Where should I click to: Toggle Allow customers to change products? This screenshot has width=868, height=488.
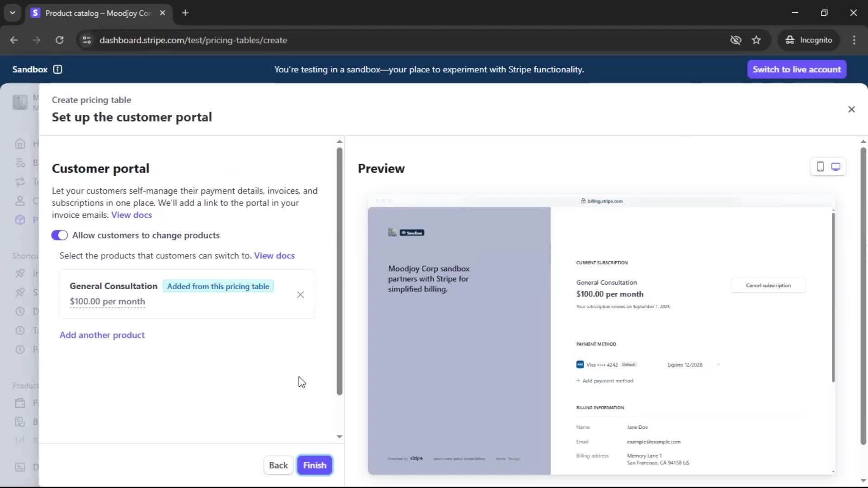pyautogui.click(x=59, y=235)
